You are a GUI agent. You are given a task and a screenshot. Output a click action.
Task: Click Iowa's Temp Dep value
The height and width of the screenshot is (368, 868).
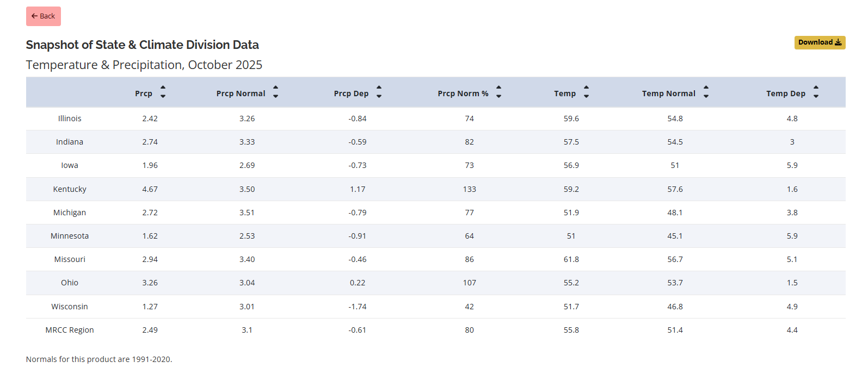[792, 165]
